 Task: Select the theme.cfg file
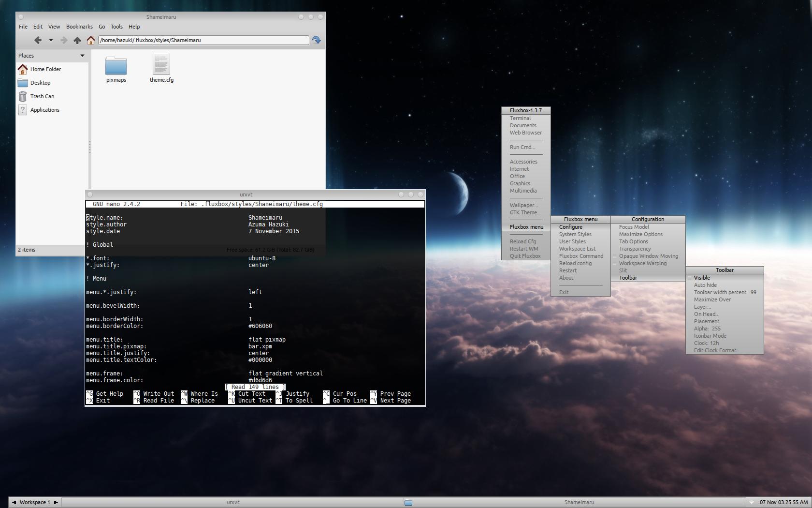(161, 68)
